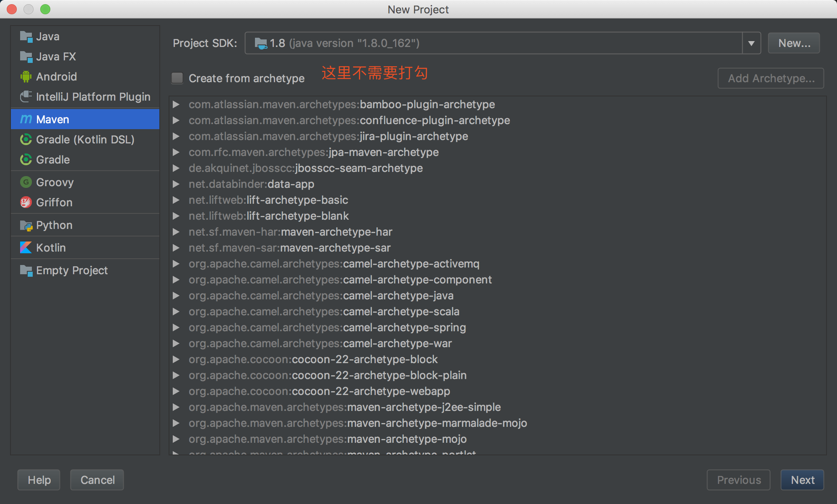
Task: Click the Android robot icon
Action: click(26, 77)
